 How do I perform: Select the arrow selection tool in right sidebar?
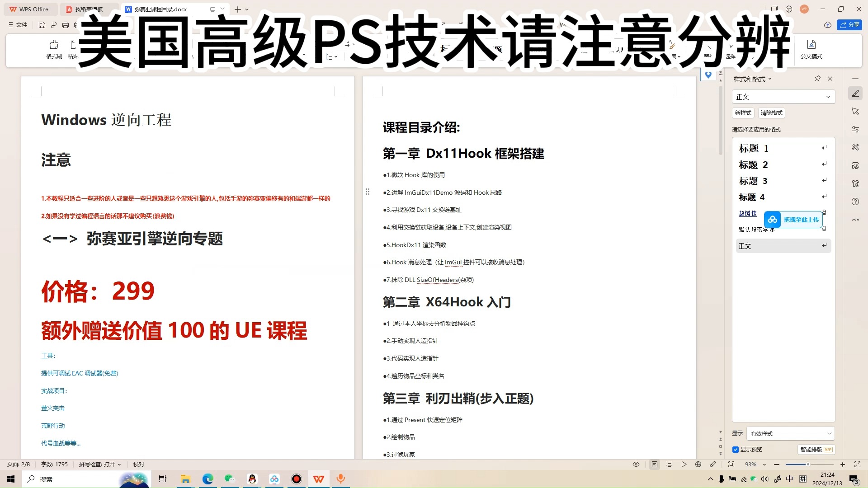pos(855,111)
